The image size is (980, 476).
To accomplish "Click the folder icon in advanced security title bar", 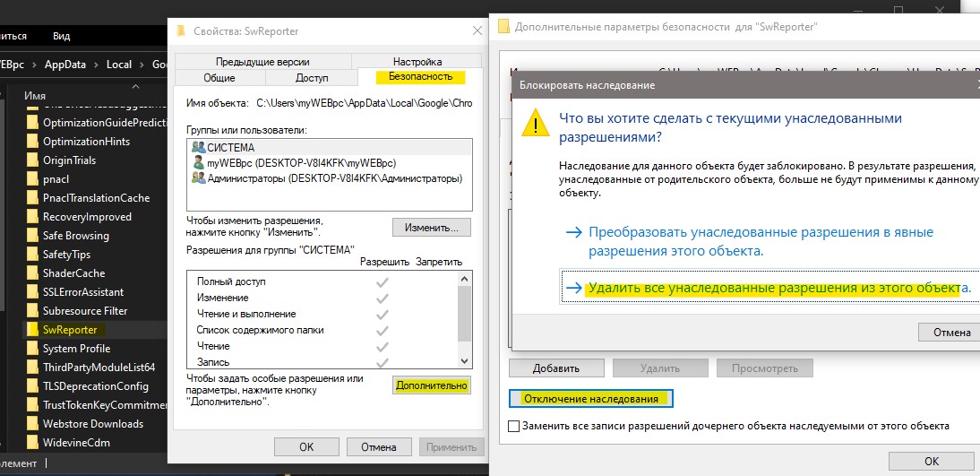I will [503, 27].
